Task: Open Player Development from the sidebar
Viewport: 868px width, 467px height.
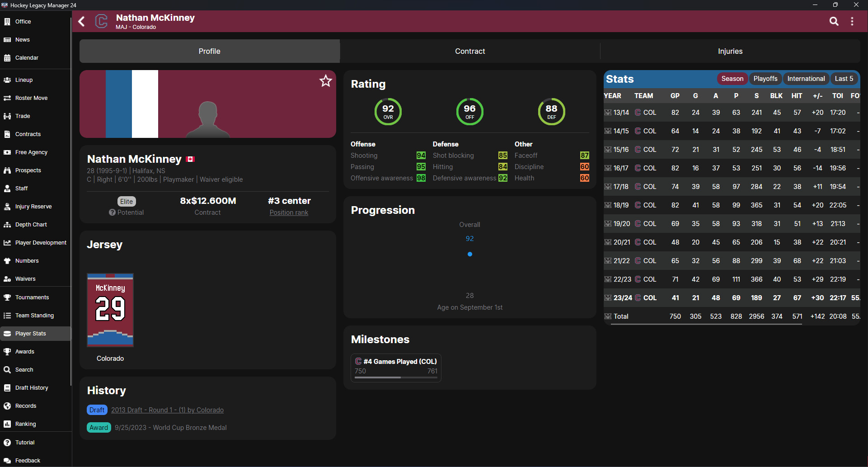Action: 41,242
